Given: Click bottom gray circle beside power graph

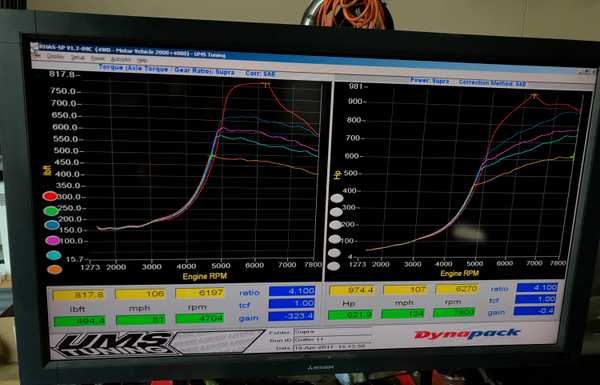Looking at the screenshot, I should [333, 266].
